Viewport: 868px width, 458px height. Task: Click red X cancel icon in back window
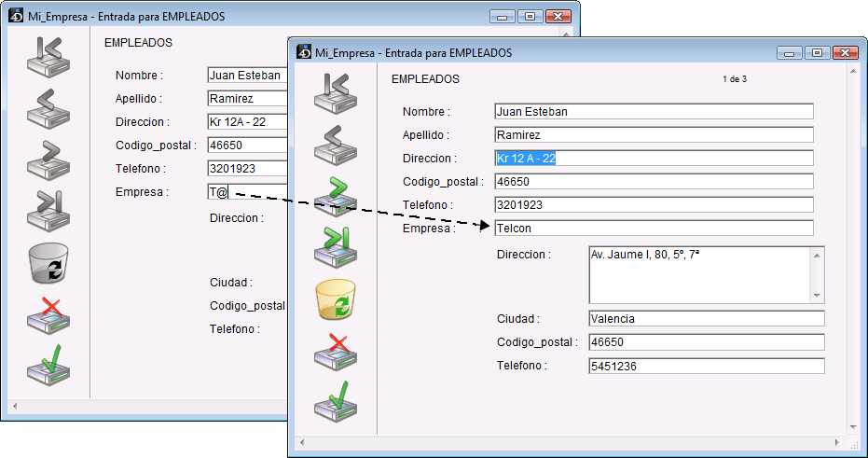(x=48, y=315)
